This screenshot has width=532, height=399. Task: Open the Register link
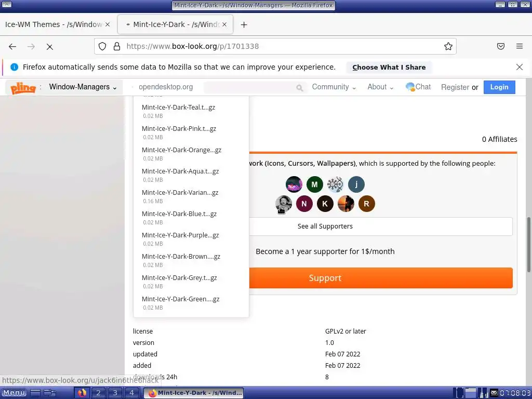tap(455, 87)
